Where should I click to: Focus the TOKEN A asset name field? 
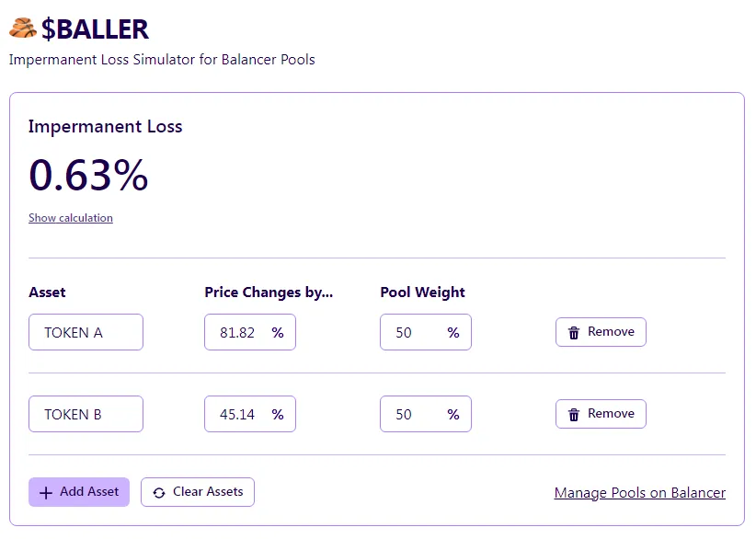coord(86,332)
